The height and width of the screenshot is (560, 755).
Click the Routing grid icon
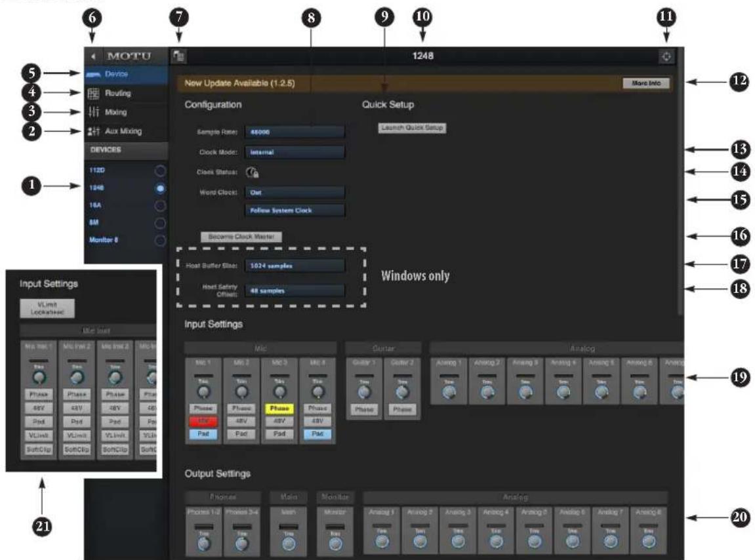pyautogui.click(x=93, y=93)
